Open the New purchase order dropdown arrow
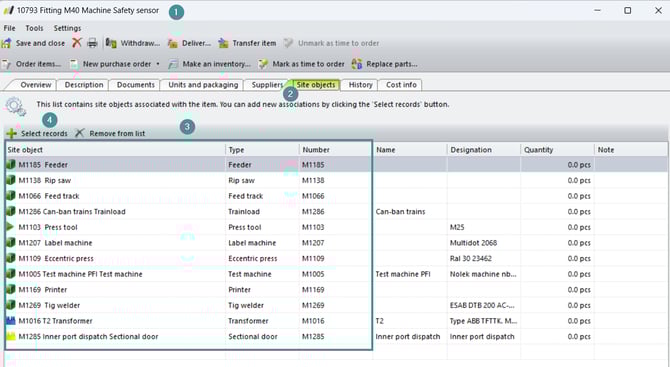This screenshot has height=367, width=670. (x=158, y=64)
